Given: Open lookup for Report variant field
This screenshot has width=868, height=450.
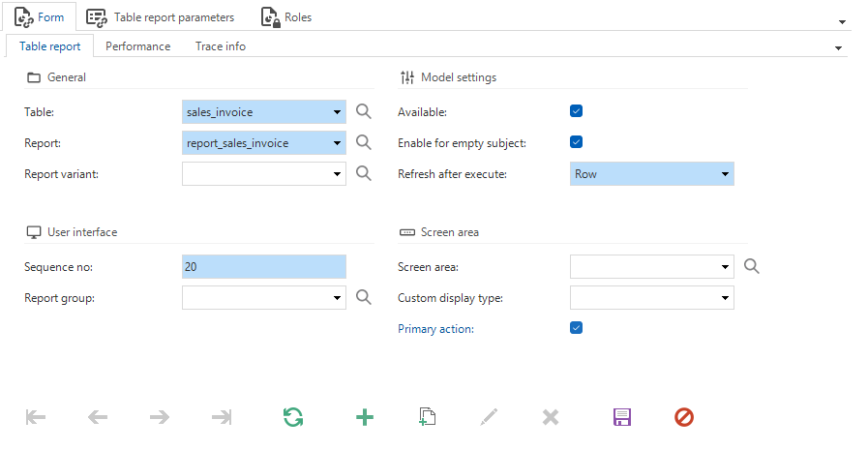Looking at the screenshot, I should point(363,173).
